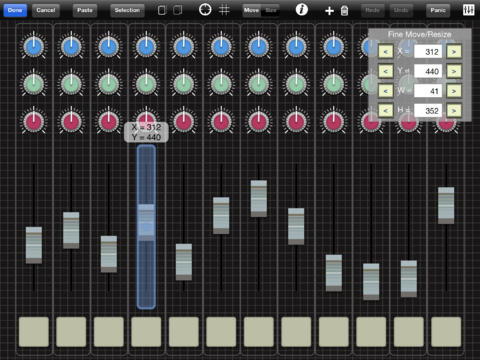
Task: Click the Y field showing 440
Action: point(428,71)
